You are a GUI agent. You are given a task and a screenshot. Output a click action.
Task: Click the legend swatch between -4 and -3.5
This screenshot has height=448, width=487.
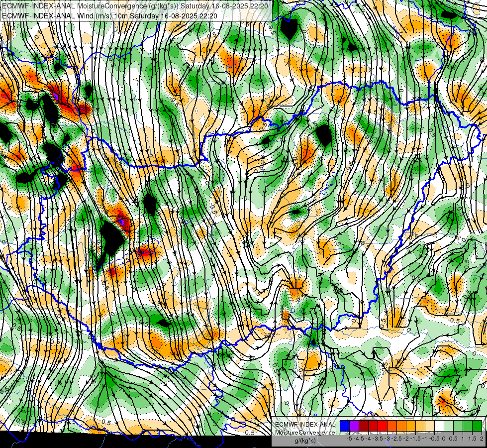point(373,426)
